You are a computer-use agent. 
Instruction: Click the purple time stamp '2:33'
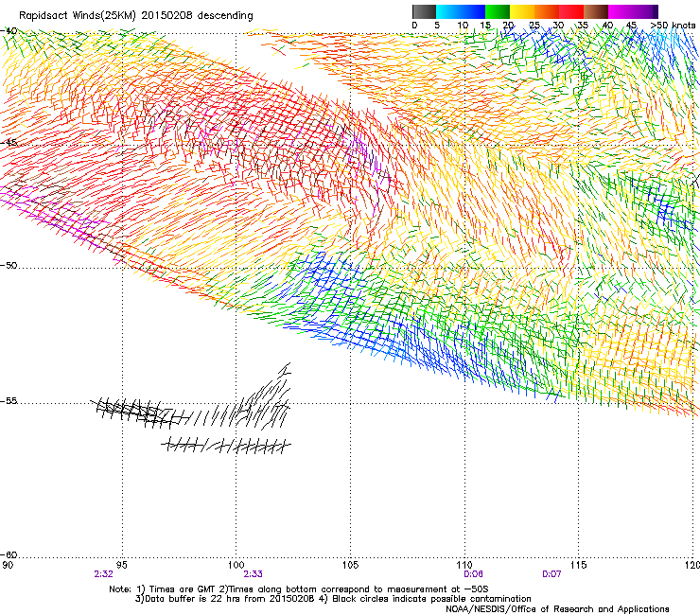254,574
